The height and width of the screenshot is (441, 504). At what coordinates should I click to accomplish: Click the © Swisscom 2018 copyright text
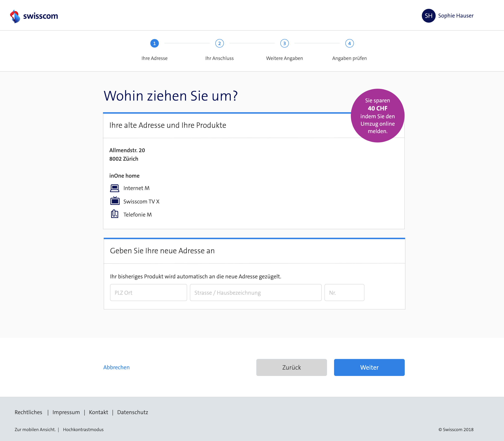(x=456, y=430)
